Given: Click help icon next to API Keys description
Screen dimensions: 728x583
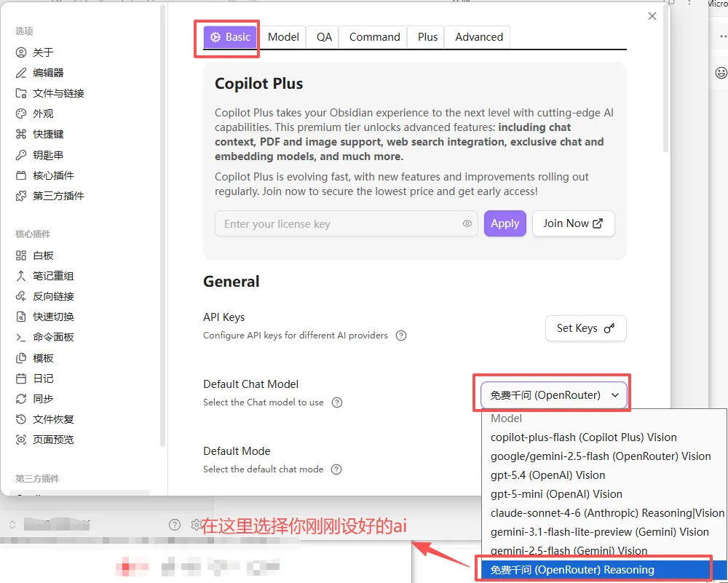Looking at the screenshot, I should pos(400,335).
